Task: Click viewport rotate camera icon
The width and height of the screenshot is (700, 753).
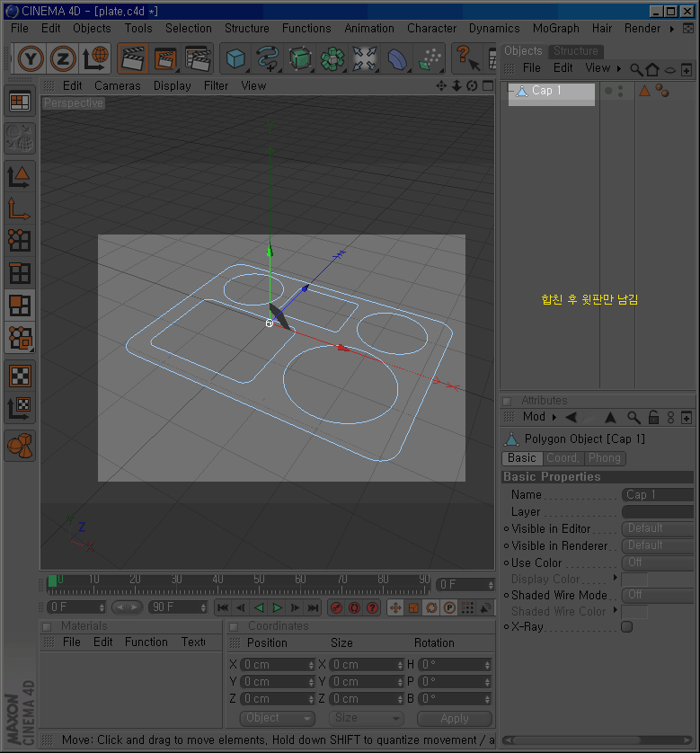Action: pos(472,86)
